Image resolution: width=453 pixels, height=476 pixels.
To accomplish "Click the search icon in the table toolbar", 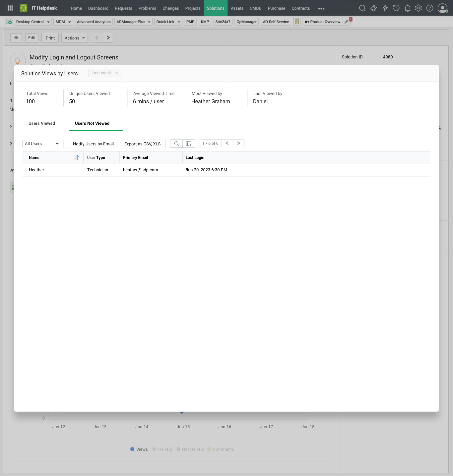I will 176,144.
